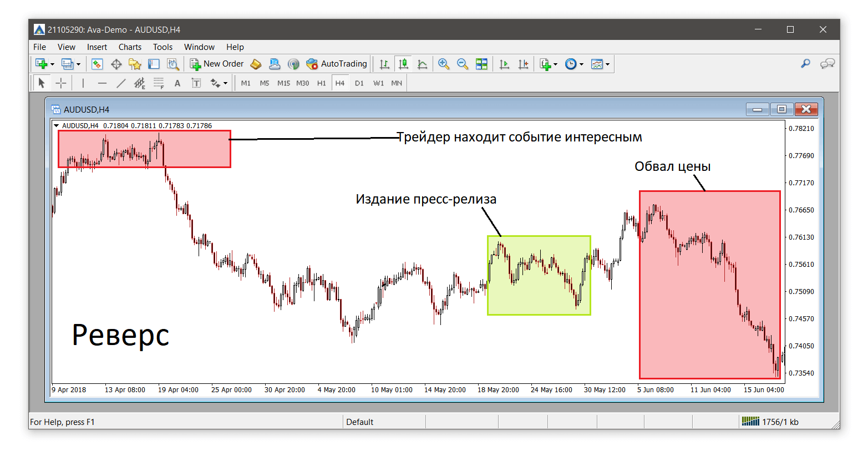
Task: Select the MN timeframe button
Action: point(397,83)
